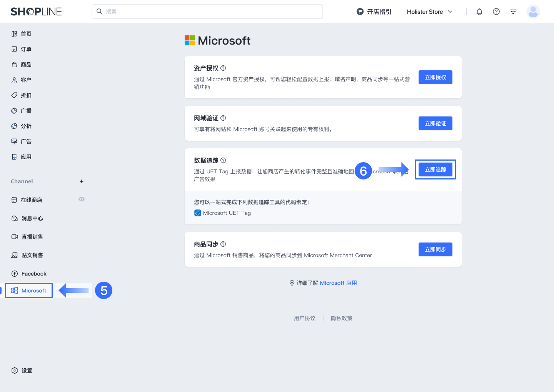
Task: Click the 折扣 discount tag icon
Action: tap(14, 95)
